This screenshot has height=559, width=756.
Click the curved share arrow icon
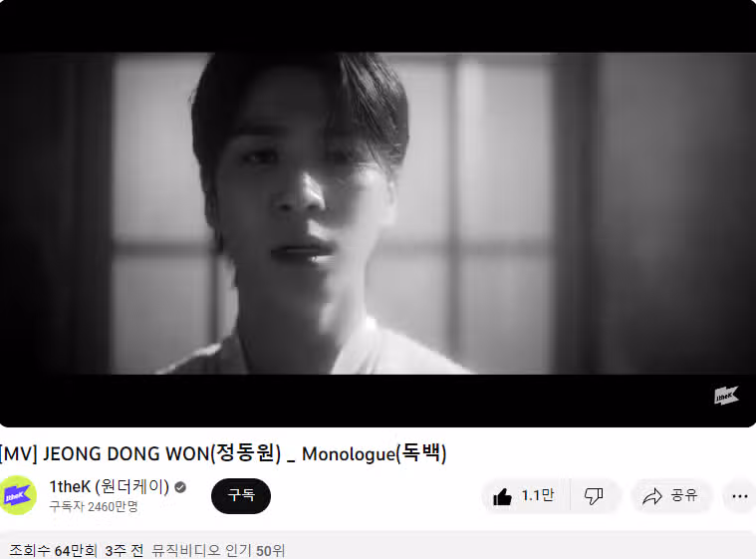652,496
